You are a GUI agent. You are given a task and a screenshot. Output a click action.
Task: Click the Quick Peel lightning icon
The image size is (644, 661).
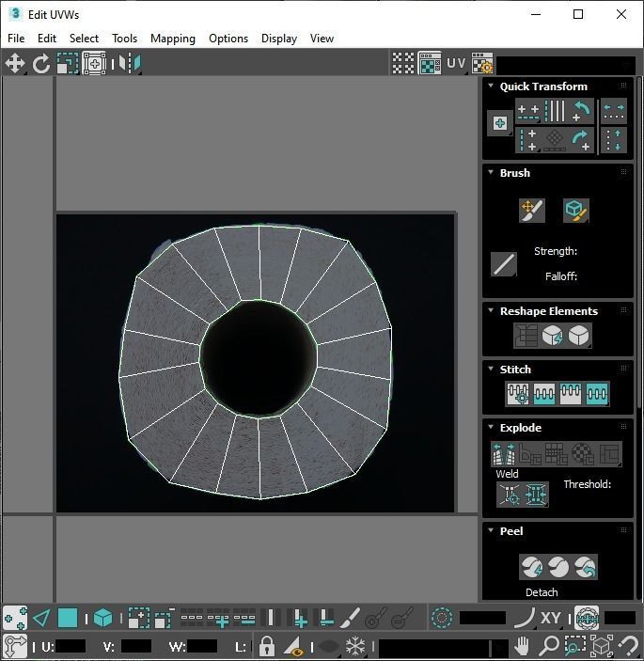click(x=532, y=567)
